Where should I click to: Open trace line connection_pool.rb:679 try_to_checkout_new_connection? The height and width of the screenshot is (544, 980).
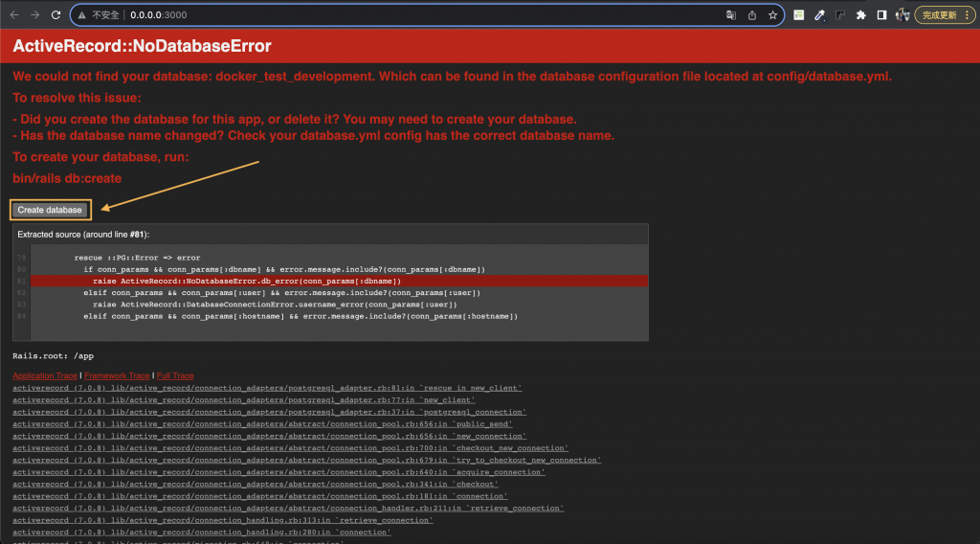tap(307, 461)
